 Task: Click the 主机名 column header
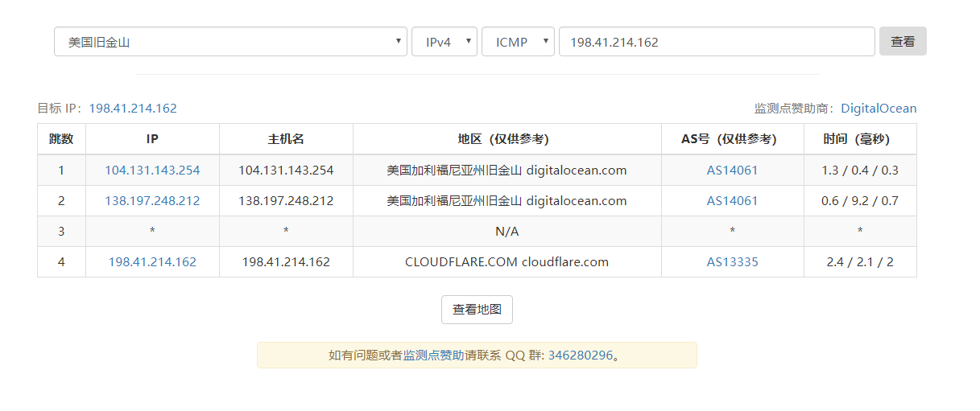click(286, 139)
